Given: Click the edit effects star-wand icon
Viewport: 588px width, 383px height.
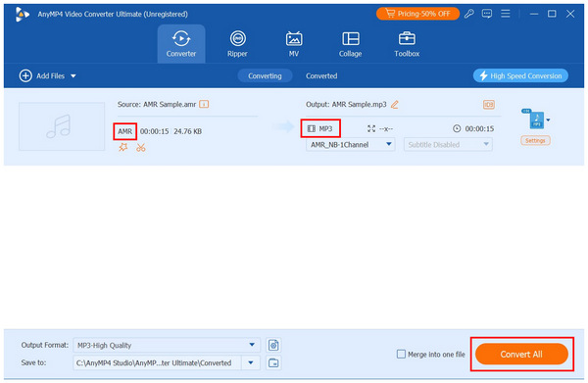Looking at the screenshot, I should click(x=123, y=147).
